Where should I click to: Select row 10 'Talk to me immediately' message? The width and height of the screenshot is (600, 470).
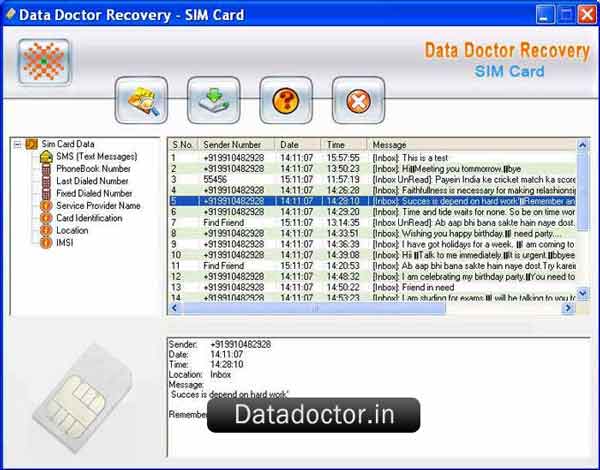tap(372, 255)
